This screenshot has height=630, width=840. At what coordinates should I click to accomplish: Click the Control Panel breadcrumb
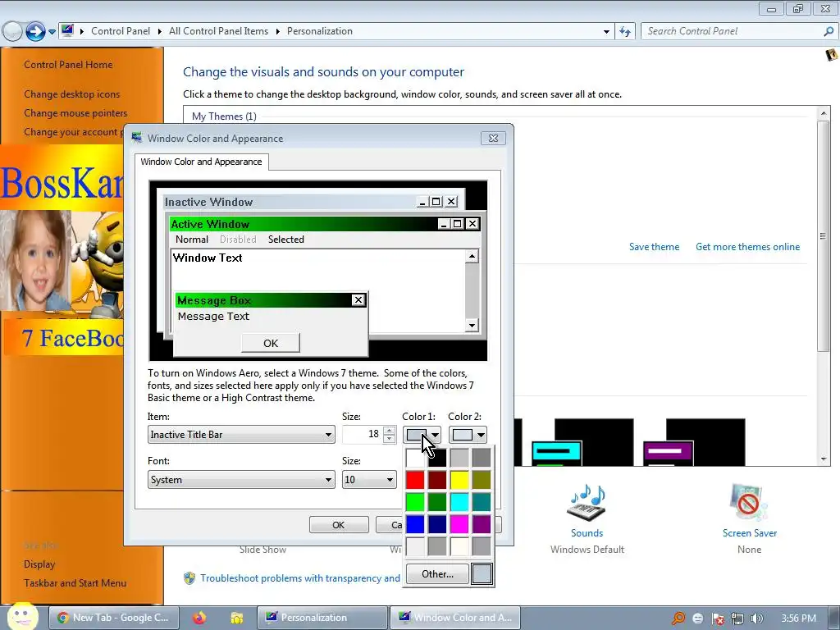click(121, 31)
